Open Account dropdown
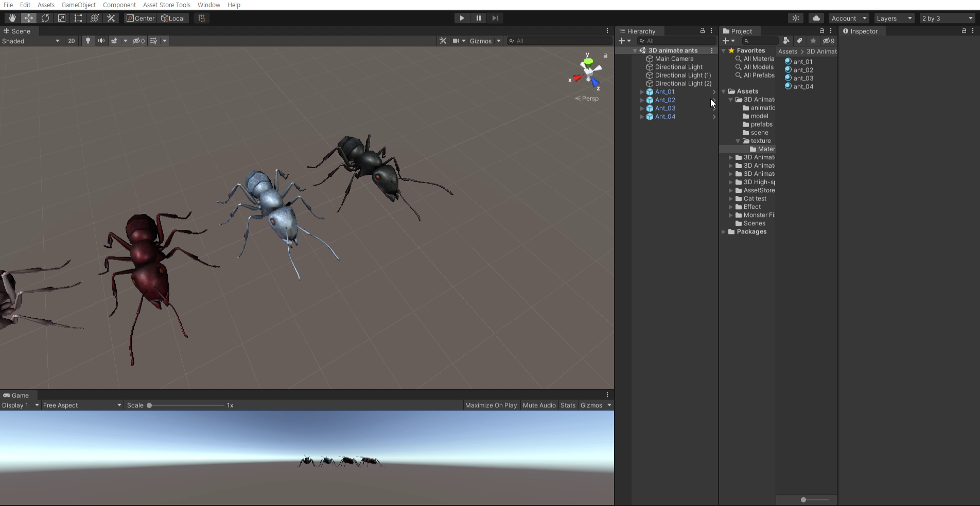Screen dimensions: 980x506 849,18
